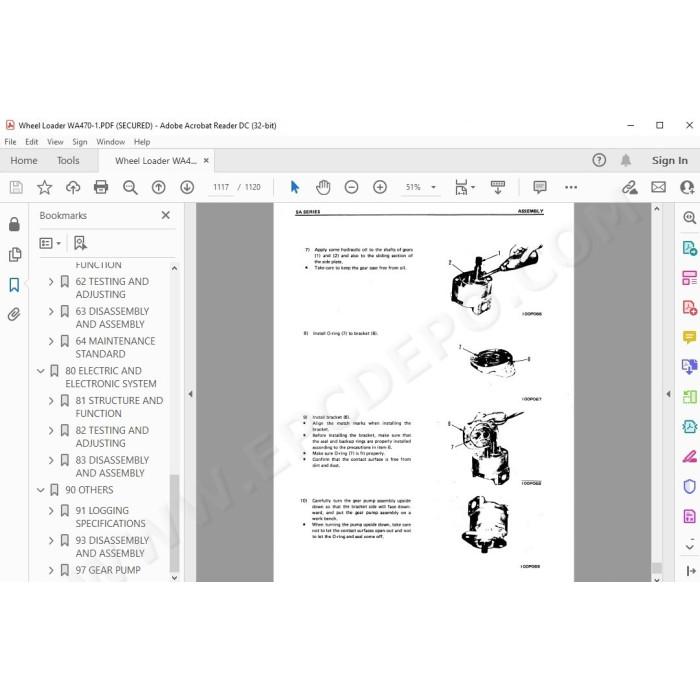
Task: Click the share with others person icon
Action: 687,187
